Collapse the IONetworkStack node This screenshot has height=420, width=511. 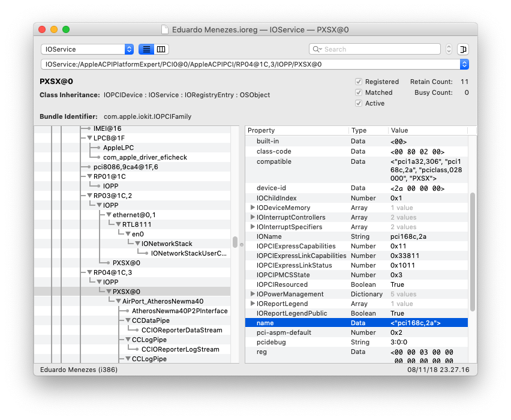pos(137,244)
